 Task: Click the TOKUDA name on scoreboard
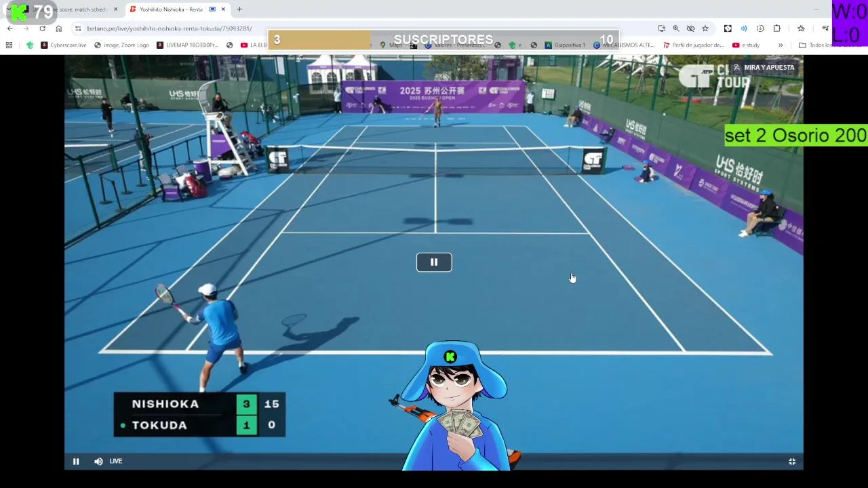click(x=159, y=425)
